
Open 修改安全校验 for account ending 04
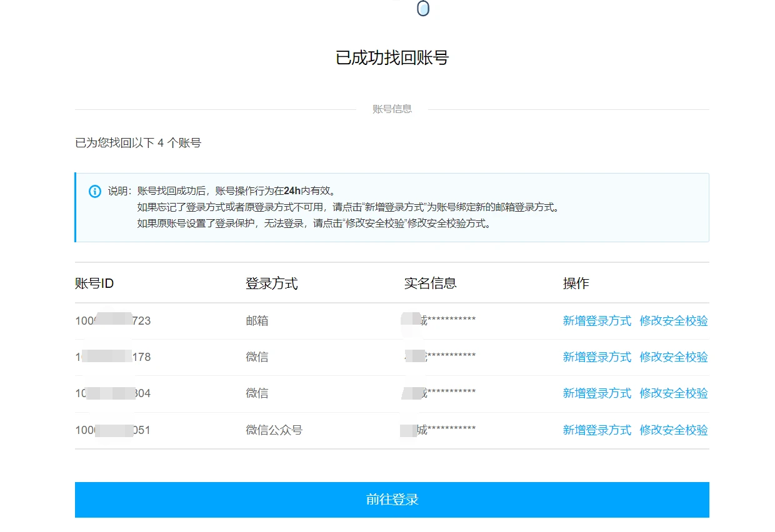click(x=674, y=393)
